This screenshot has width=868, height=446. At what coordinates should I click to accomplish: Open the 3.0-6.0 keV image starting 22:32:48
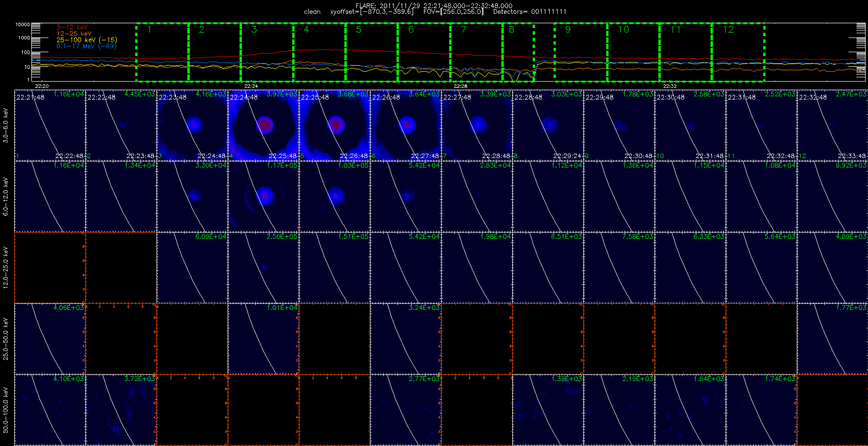pos(832,125)
